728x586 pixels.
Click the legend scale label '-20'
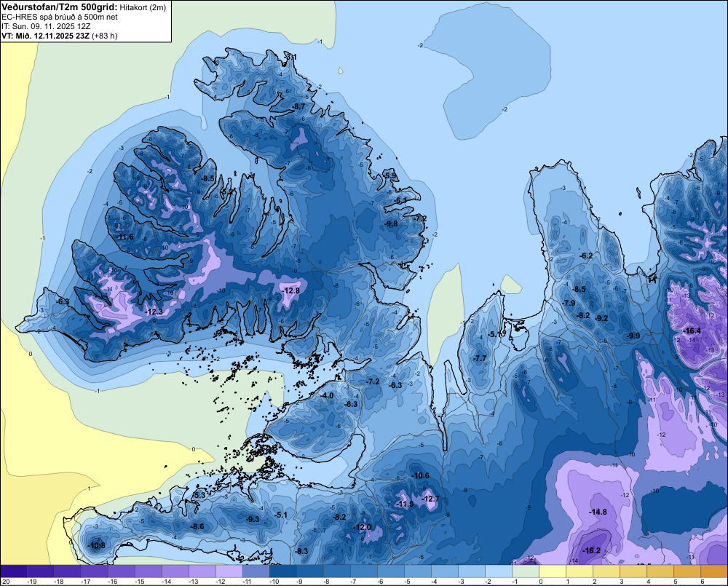coord(5,582)
